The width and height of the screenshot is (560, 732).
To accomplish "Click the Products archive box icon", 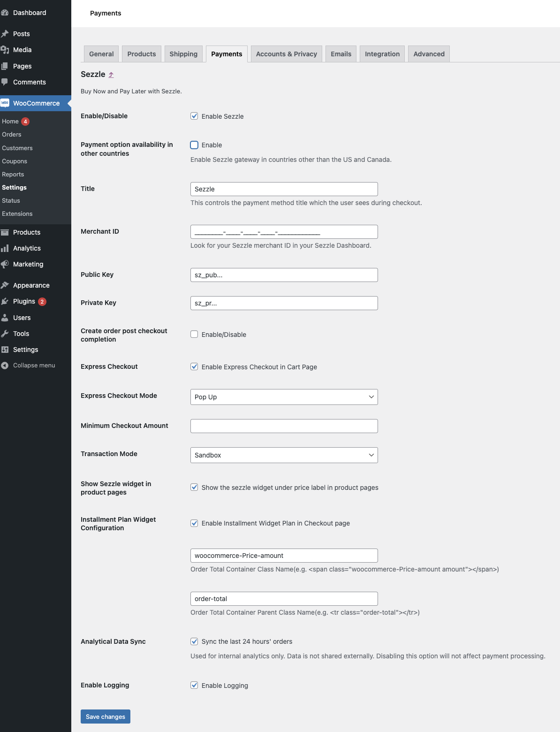I will [5, 232].
